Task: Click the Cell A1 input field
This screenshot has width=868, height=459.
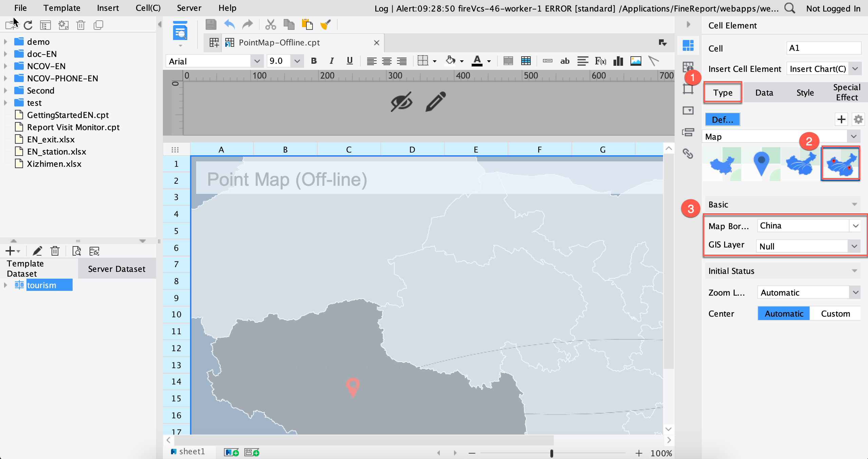Action: coord(824,48)
